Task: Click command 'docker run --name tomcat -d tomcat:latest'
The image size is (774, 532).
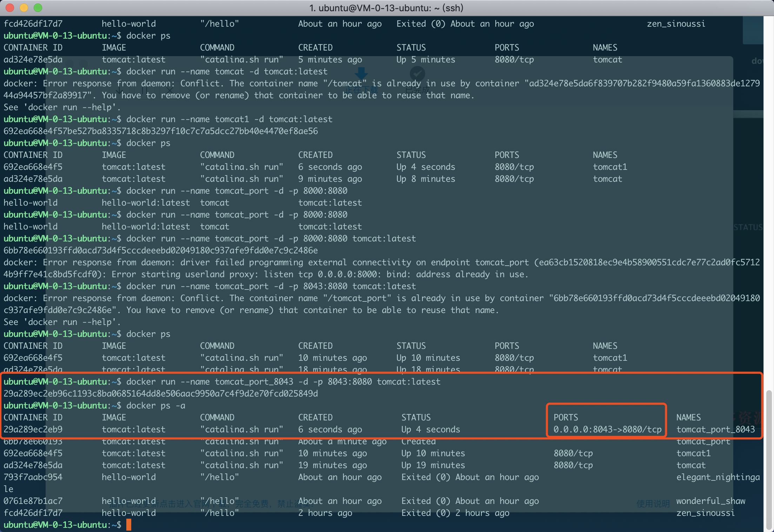Action: click(227, 72)
